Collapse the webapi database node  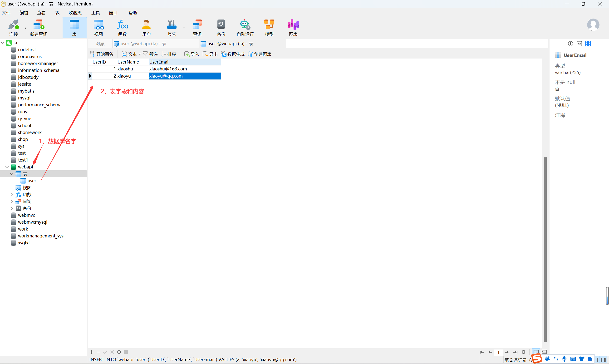pos(7,167)
